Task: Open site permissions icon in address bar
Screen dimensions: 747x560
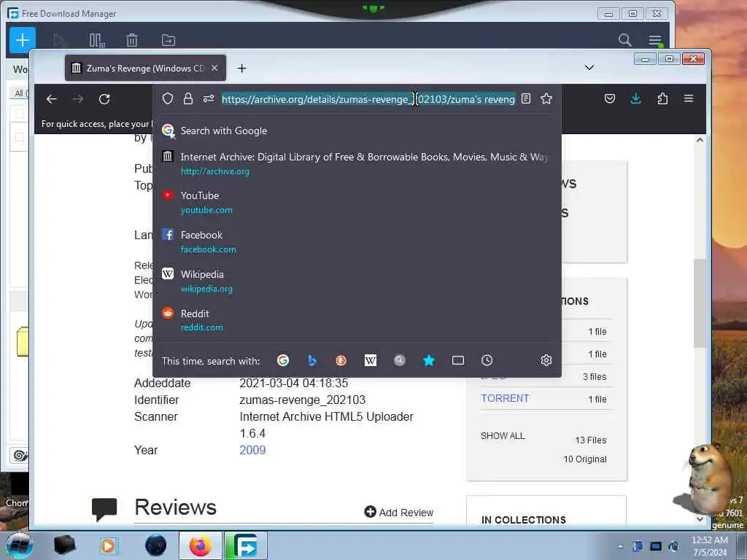Action: (209, 98)
